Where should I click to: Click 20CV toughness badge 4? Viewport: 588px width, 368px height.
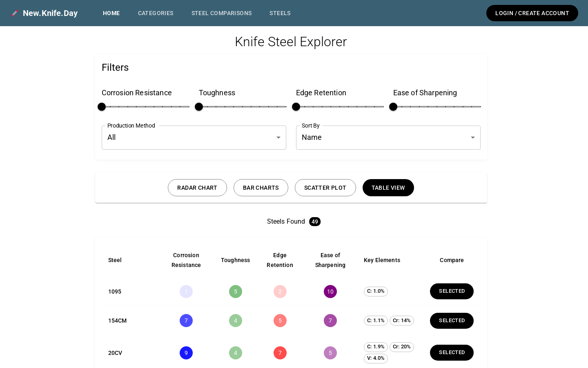tap(236, 353)
